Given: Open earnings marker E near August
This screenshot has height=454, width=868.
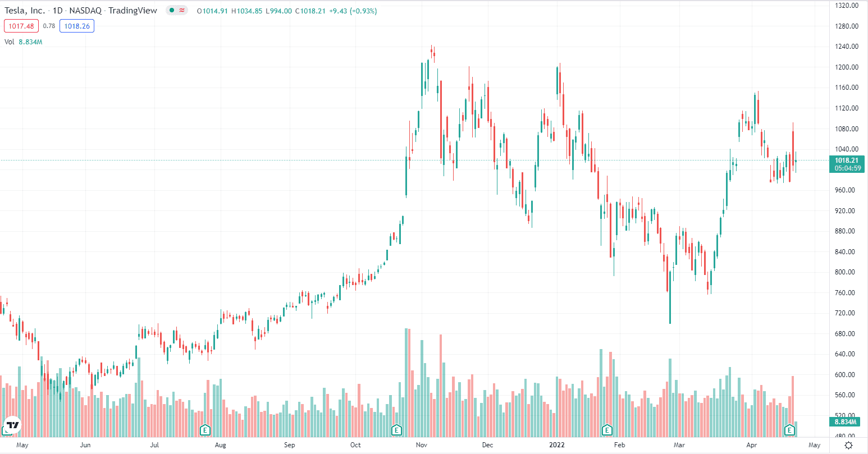Looking at the screenshot, I should pos(205,430).
